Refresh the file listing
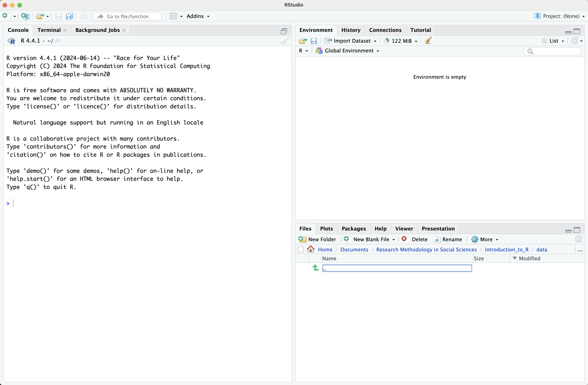 pos(578,239)
